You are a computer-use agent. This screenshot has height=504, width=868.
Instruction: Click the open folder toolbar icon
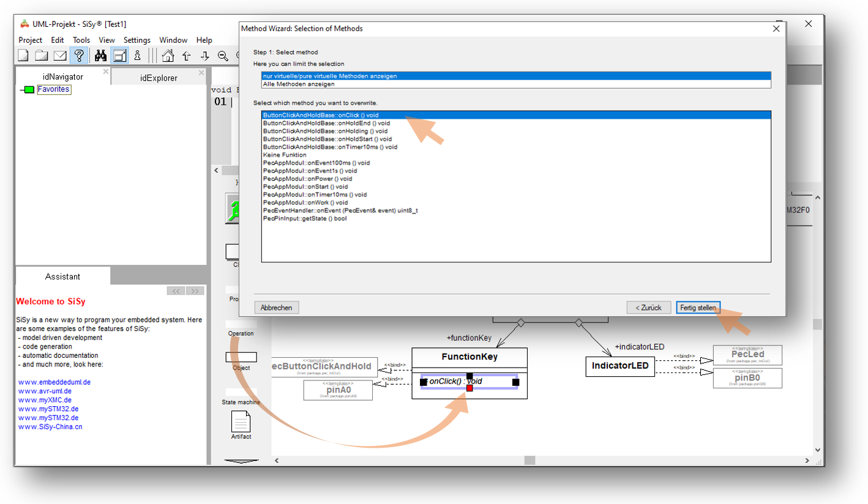(41, 56)
